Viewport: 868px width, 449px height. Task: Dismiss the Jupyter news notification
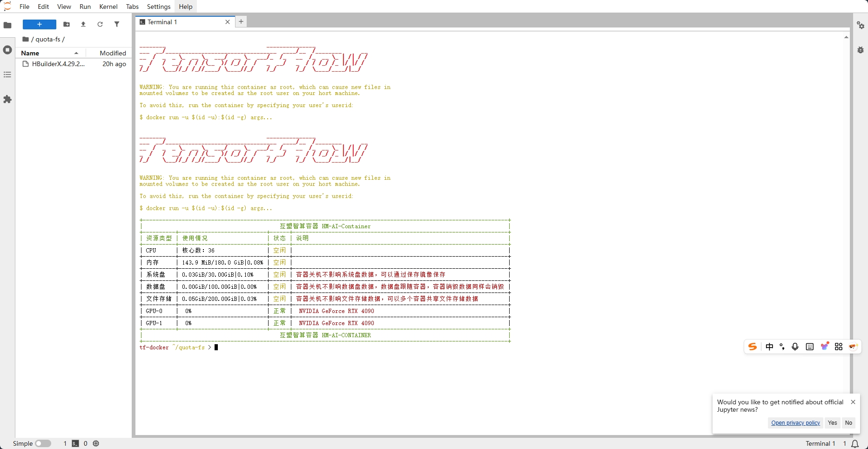(853, 402)
